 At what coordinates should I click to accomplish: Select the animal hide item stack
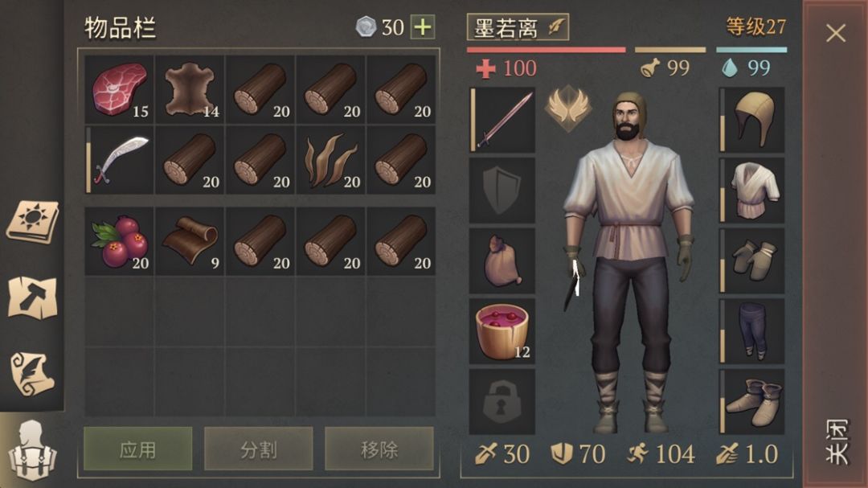click(x=190, y=90)
